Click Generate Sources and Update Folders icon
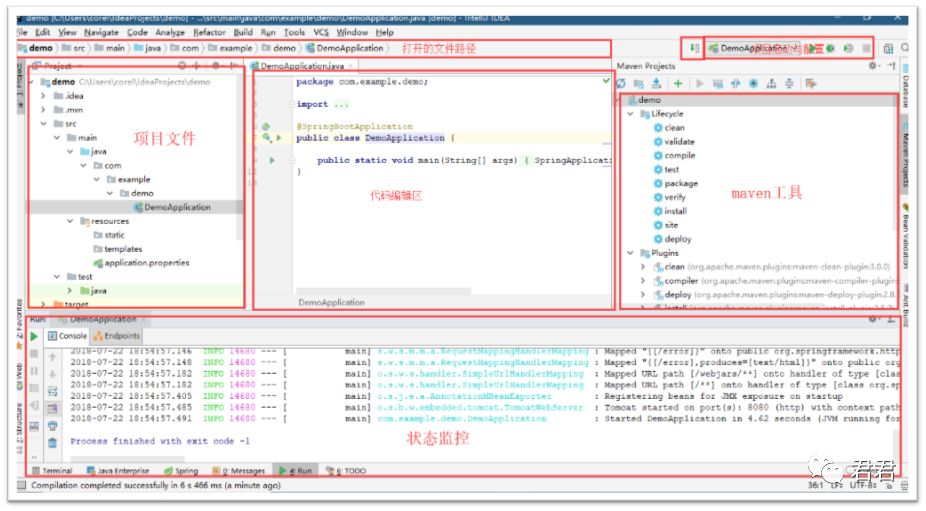This screenshot has height=511, width=926. (x=638, y=83)
